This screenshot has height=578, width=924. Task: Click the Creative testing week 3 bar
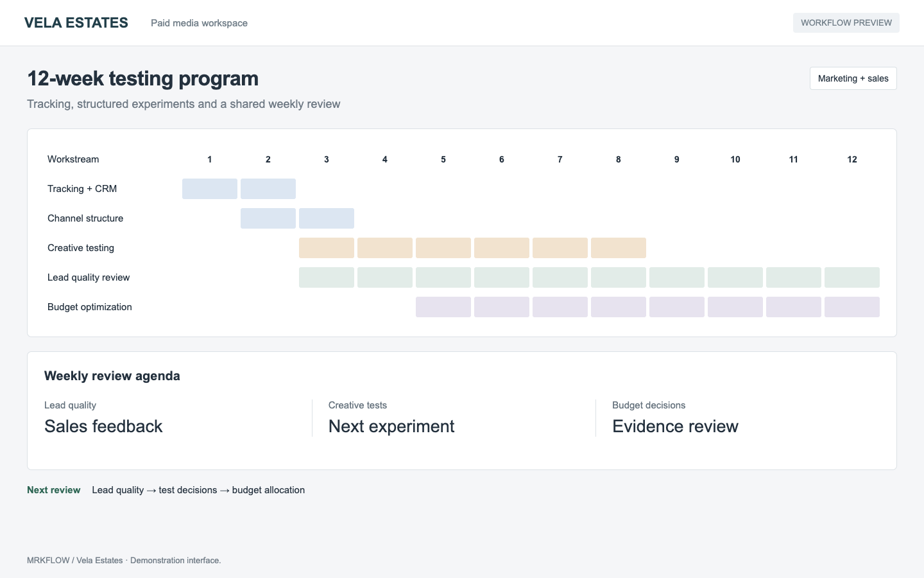tap(327, 248)
